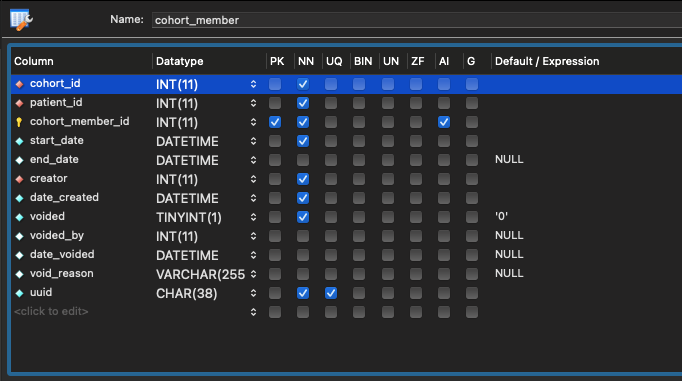Click the CHAR(38) datatype cell
The width and height of the screenshot is (682, 381).
click(187, 294)
